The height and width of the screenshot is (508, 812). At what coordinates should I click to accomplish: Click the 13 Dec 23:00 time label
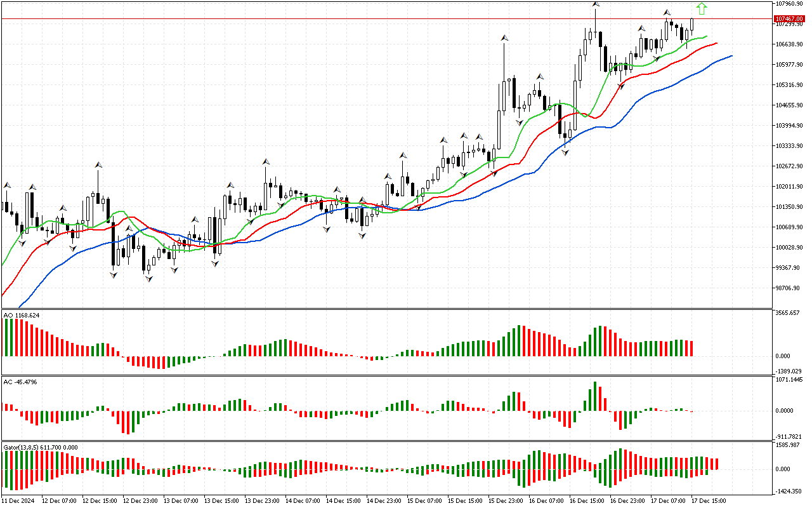[261, 501]
